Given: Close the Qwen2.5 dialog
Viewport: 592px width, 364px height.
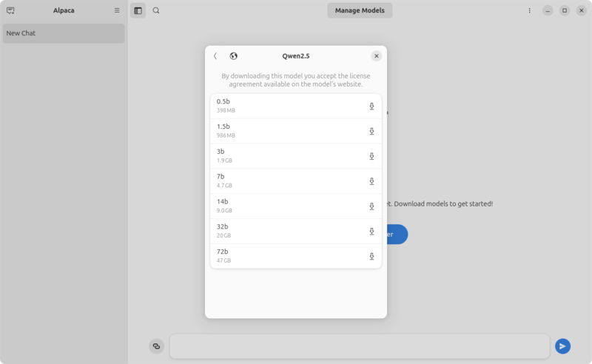Looking at the screenshot, I should 376,56.
